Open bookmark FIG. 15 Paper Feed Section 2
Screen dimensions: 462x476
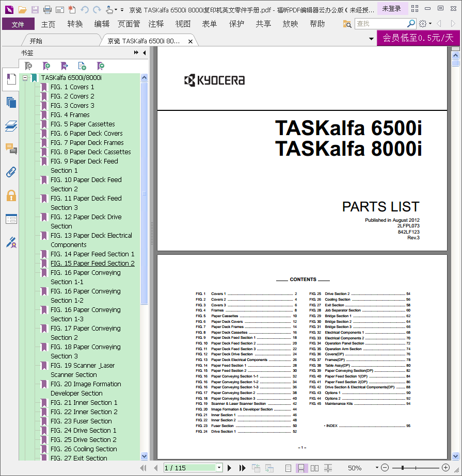click(92, 263)
